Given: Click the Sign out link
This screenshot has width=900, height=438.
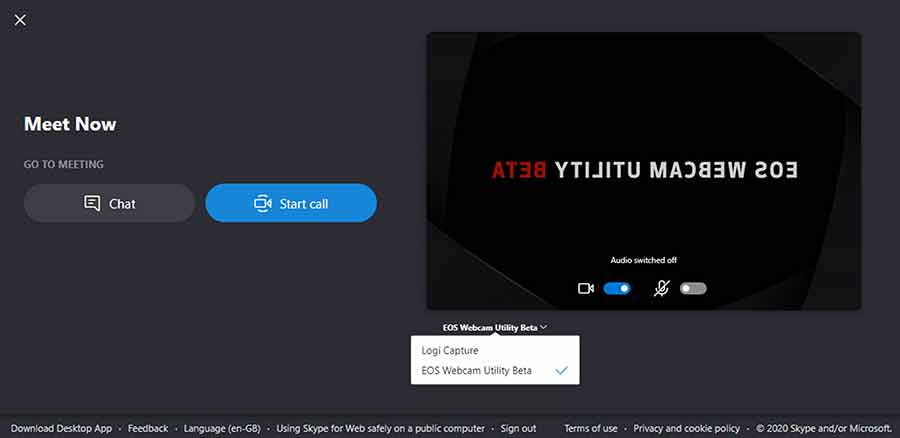Looking at the screenshot, I should point(518,428).
